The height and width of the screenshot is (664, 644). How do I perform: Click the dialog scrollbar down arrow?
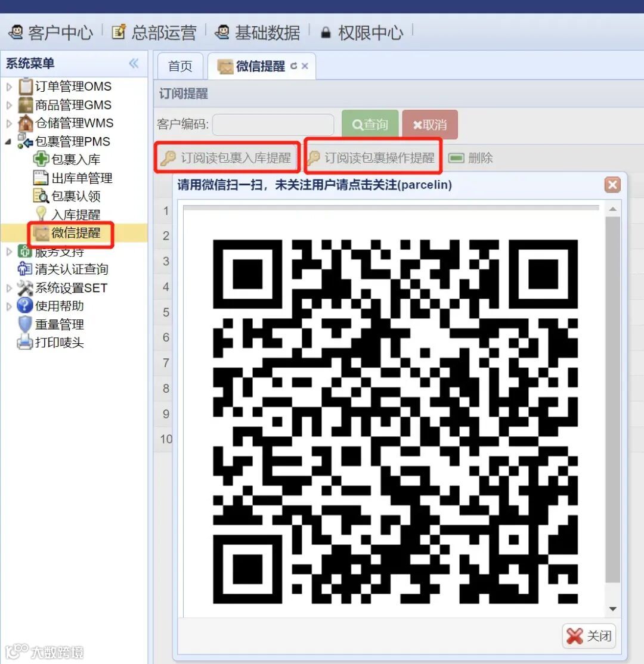click(612, 609)
